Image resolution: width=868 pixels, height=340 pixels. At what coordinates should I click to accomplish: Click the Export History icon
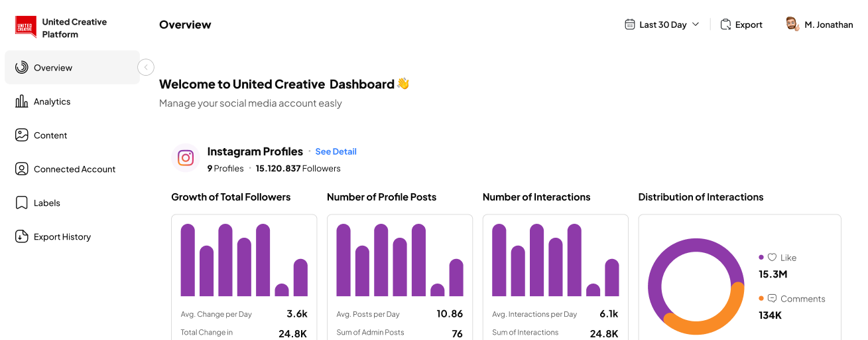coord(21,236)
